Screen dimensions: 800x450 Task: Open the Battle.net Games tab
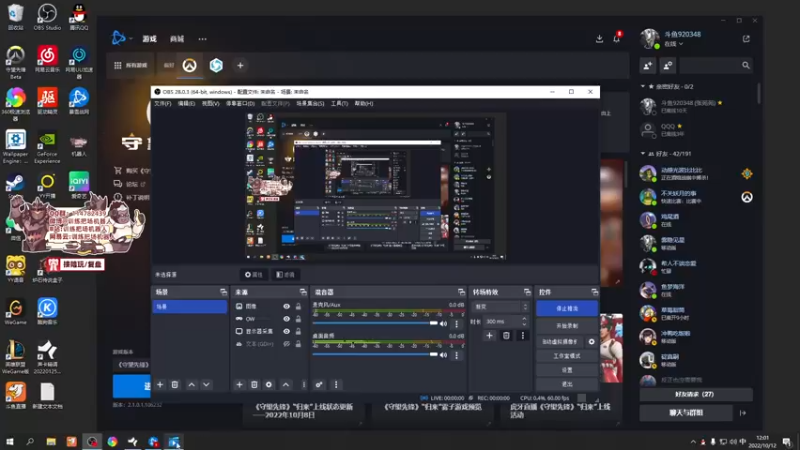tap(149, 39)
